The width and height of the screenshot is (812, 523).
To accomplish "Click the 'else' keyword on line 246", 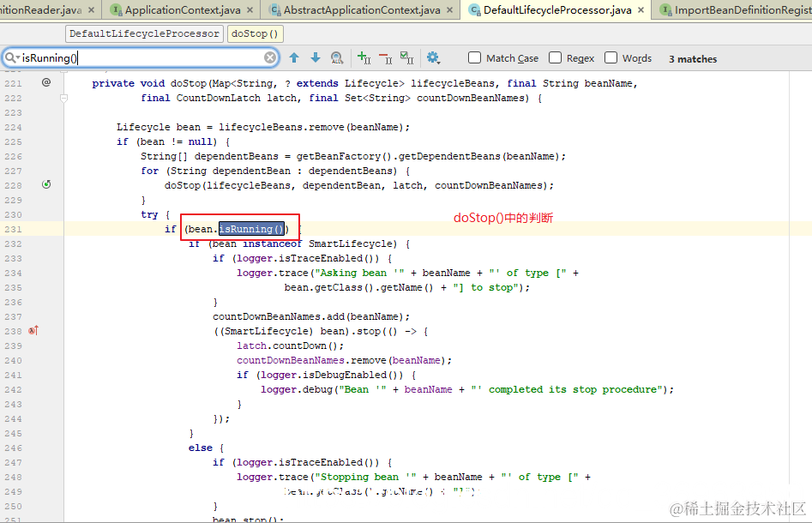I will (x=201, y=448).
